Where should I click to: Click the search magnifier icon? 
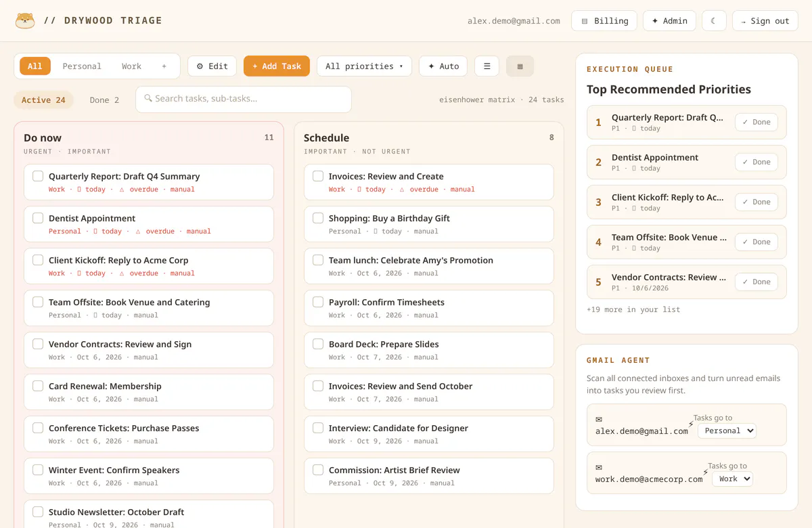point(148,99)
